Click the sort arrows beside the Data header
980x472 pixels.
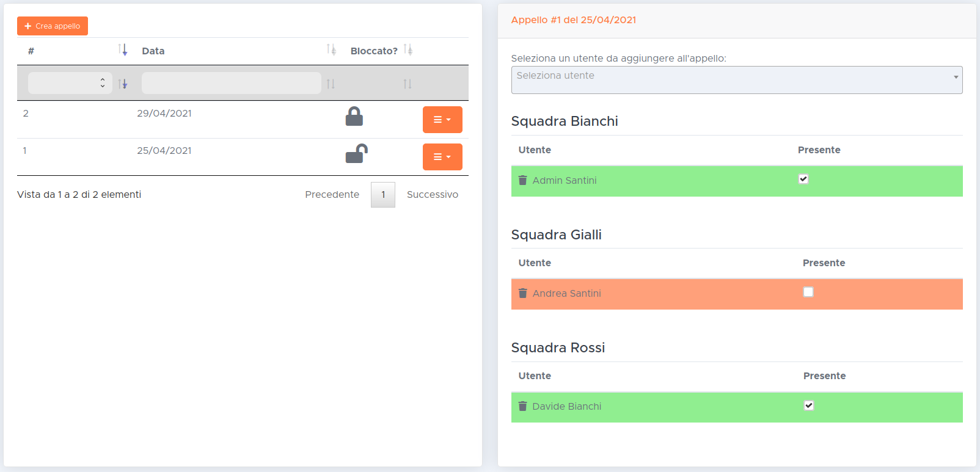(x=331, y=50)
